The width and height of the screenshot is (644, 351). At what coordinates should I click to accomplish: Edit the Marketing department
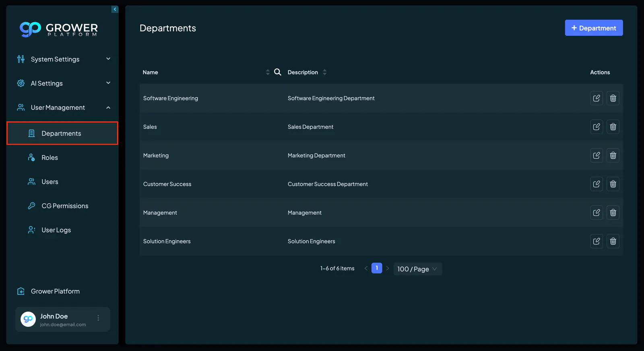597,155
